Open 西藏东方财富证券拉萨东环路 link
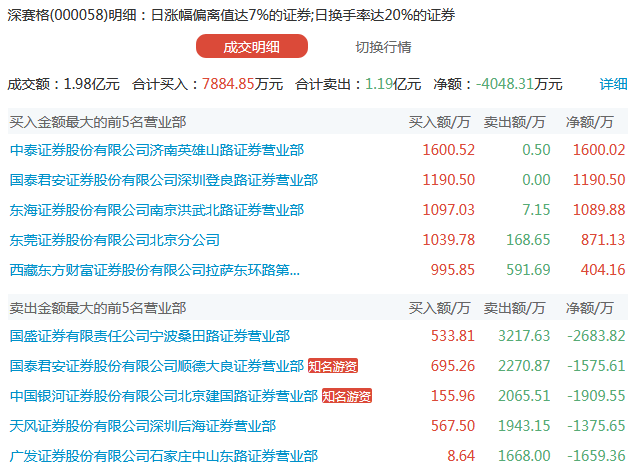Viewport: 634px width, 468px height. click(x=155, y=270)
